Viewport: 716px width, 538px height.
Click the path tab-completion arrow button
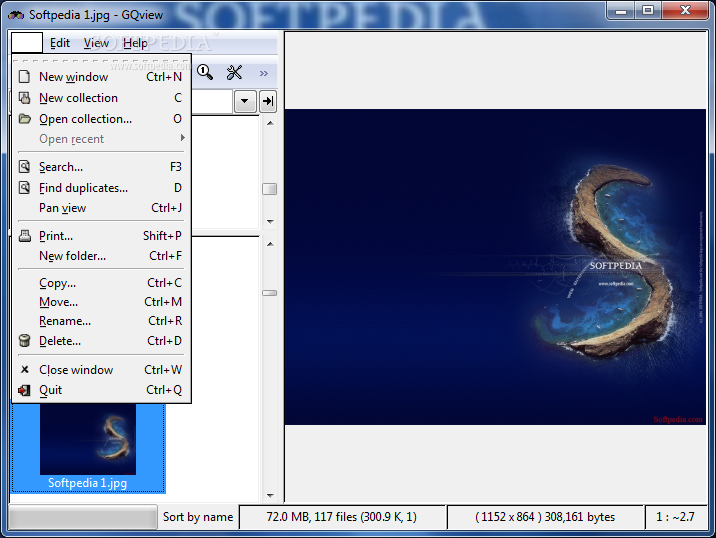268,101
